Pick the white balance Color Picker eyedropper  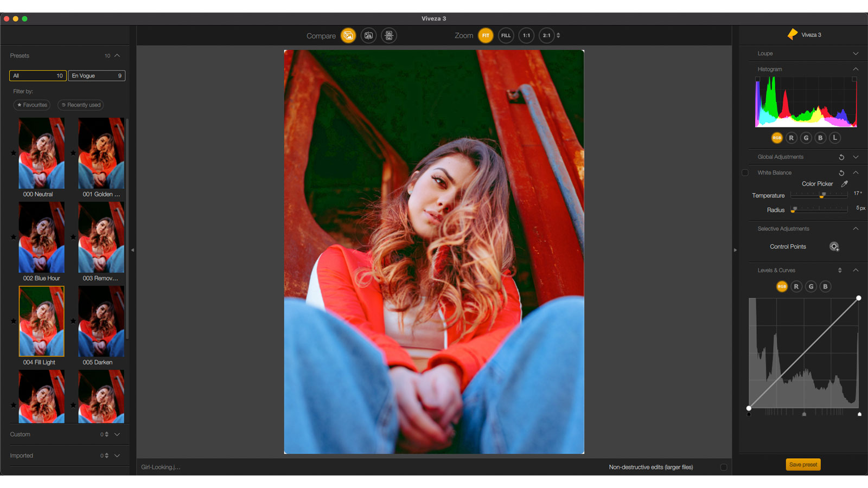pos(844,184)
